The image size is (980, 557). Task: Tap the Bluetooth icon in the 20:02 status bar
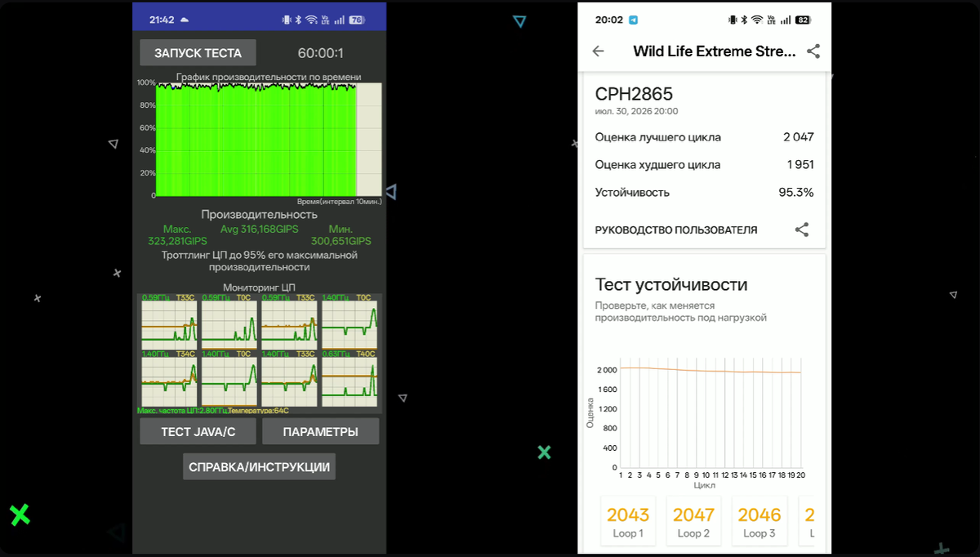[x=744, y=20]
